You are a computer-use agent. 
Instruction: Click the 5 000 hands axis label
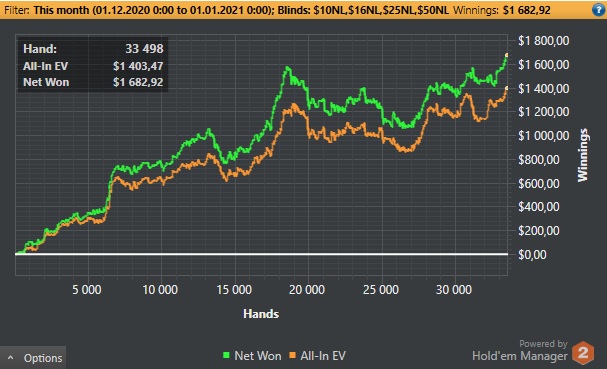coord(87,290)
